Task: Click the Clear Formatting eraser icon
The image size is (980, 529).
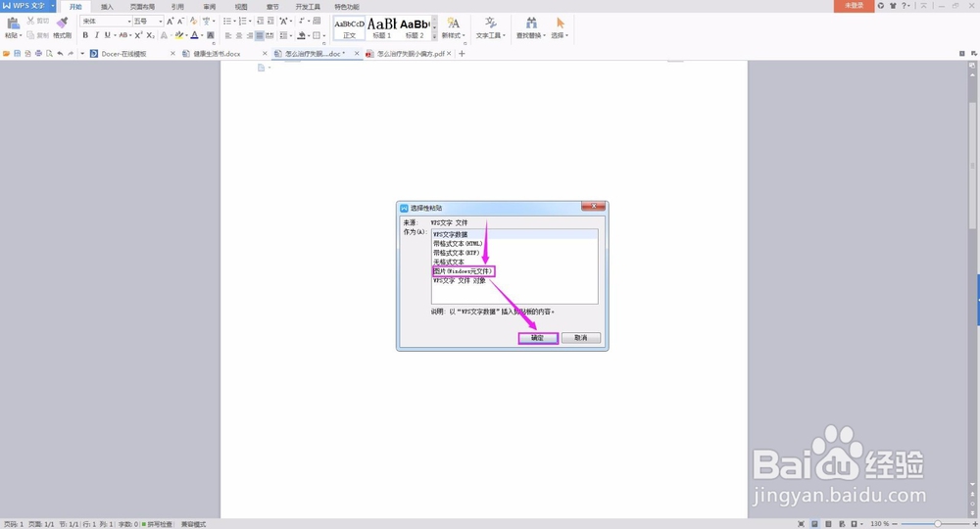Action: pyautogui.click(x=194, y=22)
